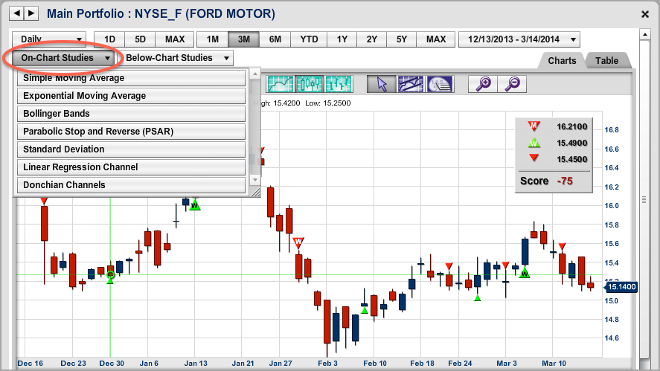Set chart range to YTD
Screen dimensions: 660x371
[309, 39]
